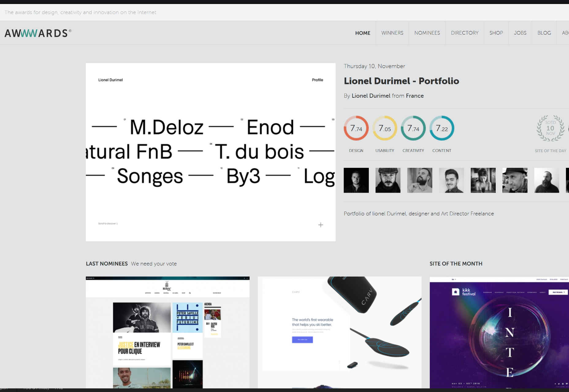Open the jury avatar with flat cap
This screenshot has width=569, height=392.
(388, 180)
